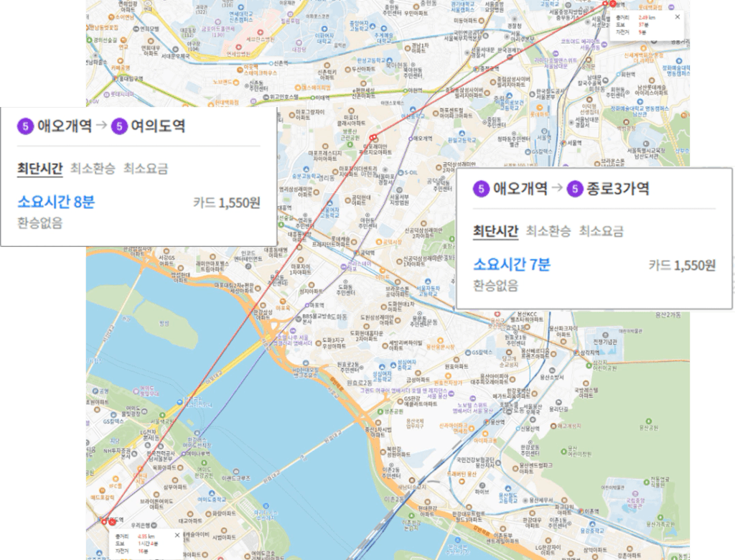
Task: Close the 2.49 km distance popup
Action: tap(678, 17)
